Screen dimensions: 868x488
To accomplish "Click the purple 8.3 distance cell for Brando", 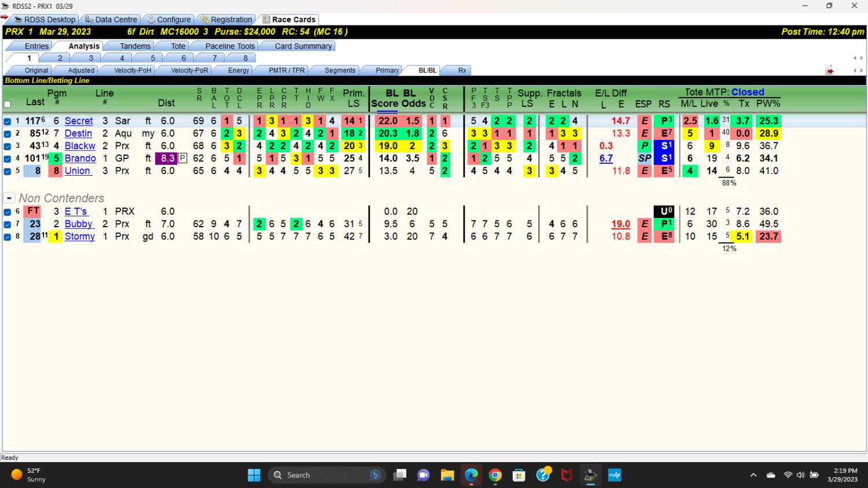I will click(167, 158).
